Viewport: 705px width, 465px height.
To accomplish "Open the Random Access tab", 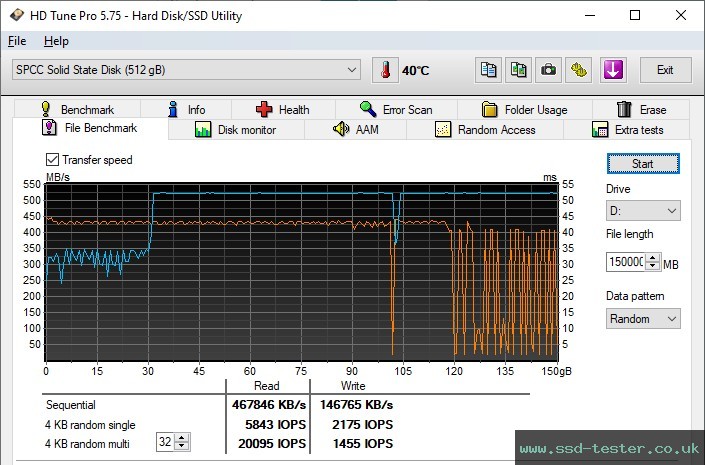I will coord(485,130).
